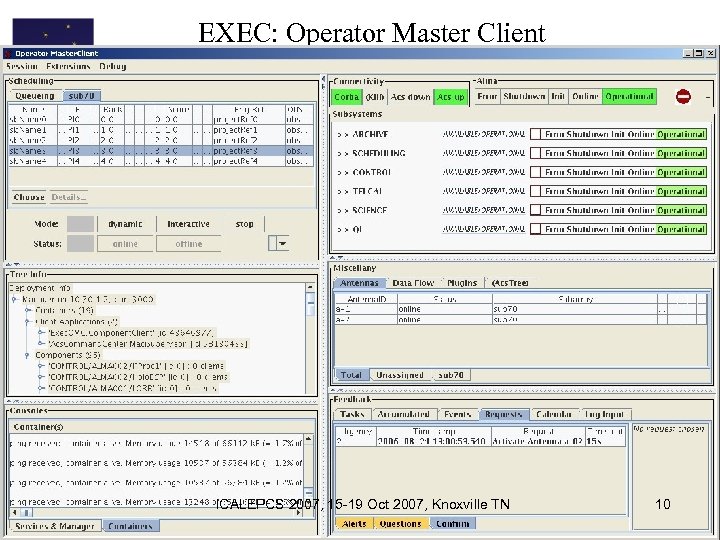Tick the SCIENCE subsystem checkbox
Screen dimensions: 720x540
[x=535, y=210]
